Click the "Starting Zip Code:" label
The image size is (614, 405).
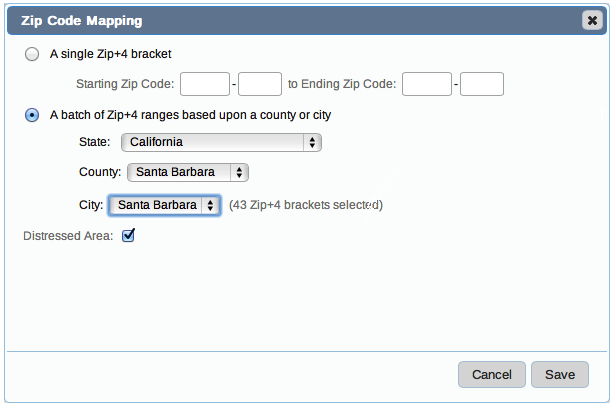point(125,84)
